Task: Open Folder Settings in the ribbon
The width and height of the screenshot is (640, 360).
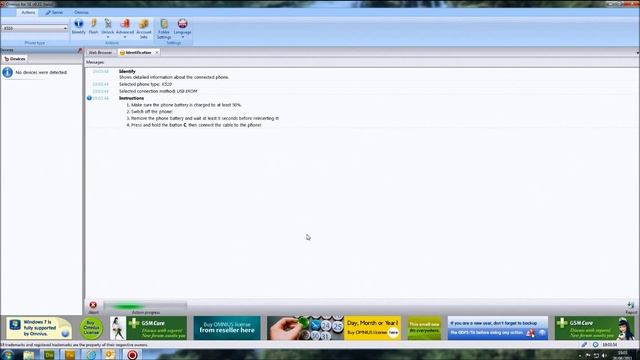Action: (x=164, y=29)
